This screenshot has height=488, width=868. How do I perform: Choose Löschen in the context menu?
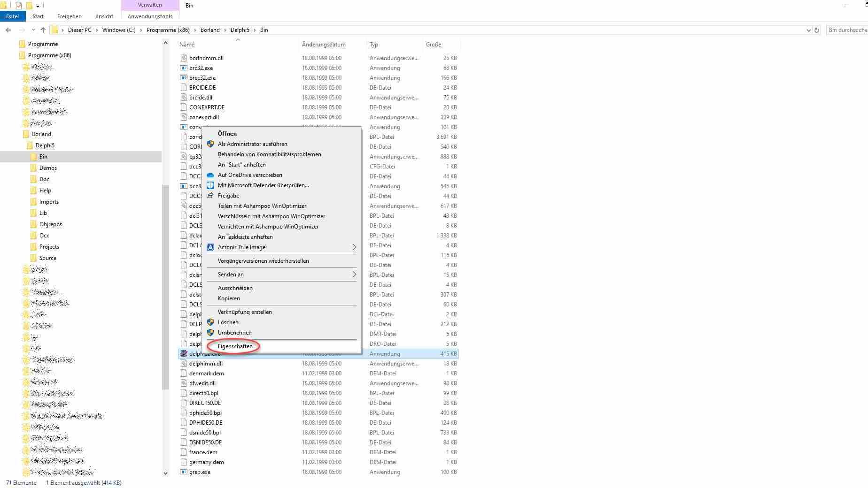pyautogui.click(x=282, y=322)
